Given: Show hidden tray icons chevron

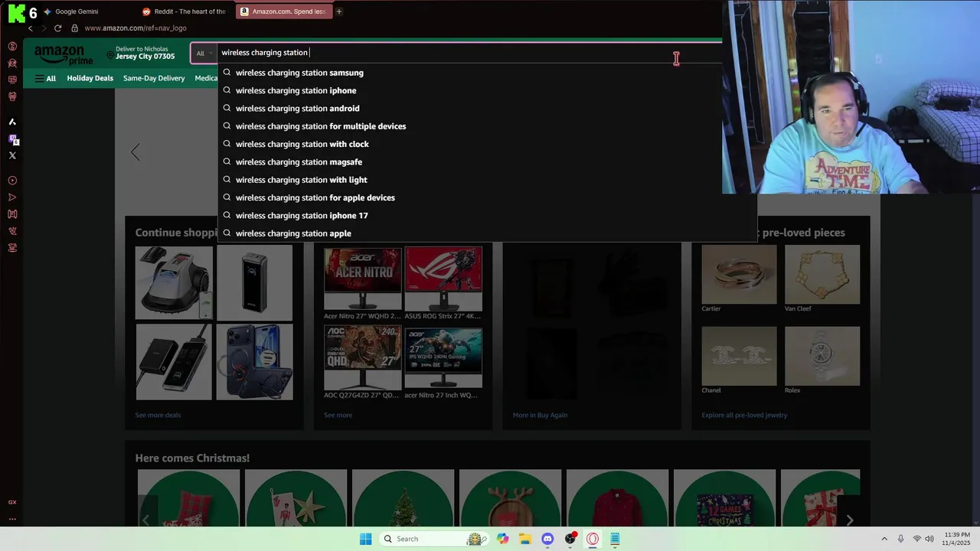Looking at the screenshot, I should (884, 539).
